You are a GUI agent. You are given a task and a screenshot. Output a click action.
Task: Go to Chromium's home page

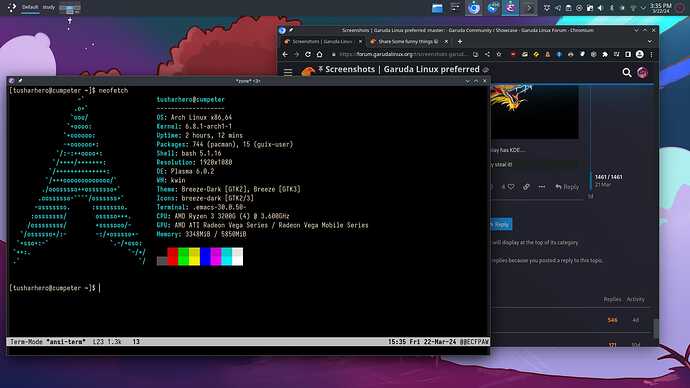tap(319, 55)
